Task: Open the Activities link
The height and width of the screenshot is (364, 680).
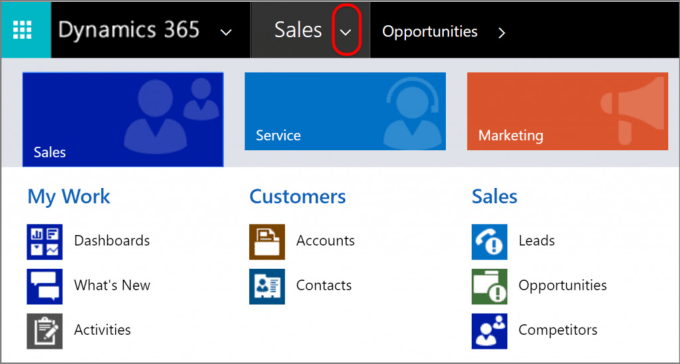Action: [x=102, y=330]
